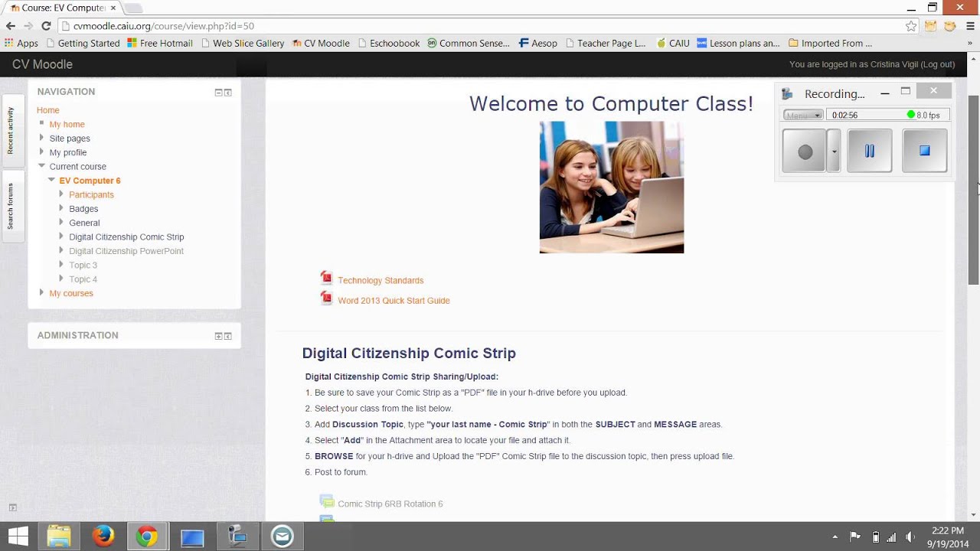Pause the screen recording
The width and height of the screenshot is (980, 551).
[x=869, y=151]
